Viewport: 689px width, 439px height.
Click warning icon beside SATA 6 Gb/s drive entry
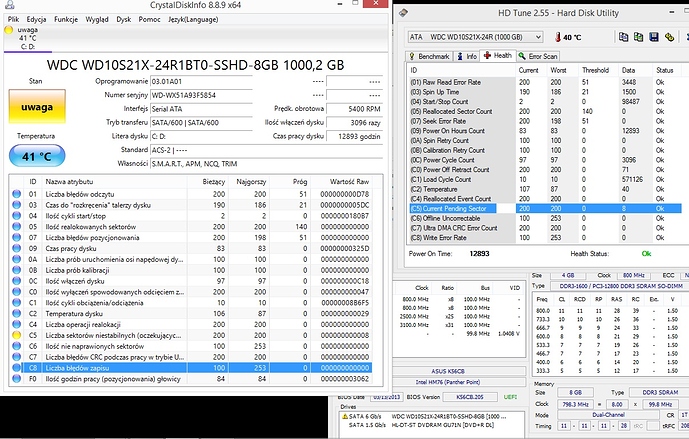click(x=345, y=416)
